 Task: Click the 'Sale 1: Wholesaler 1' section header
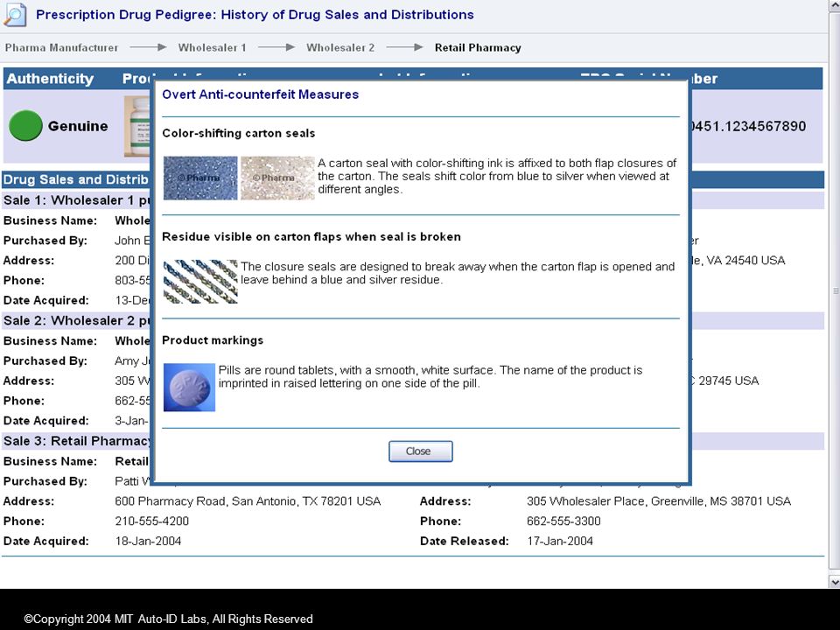point(77,200)
